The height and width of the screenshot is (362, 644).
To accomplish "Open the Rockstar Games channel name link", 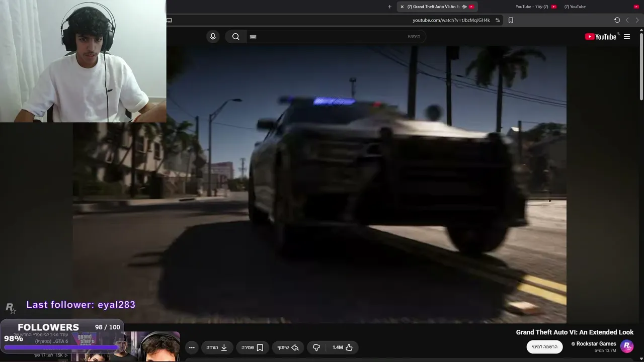I will click(x=596, y=344).
